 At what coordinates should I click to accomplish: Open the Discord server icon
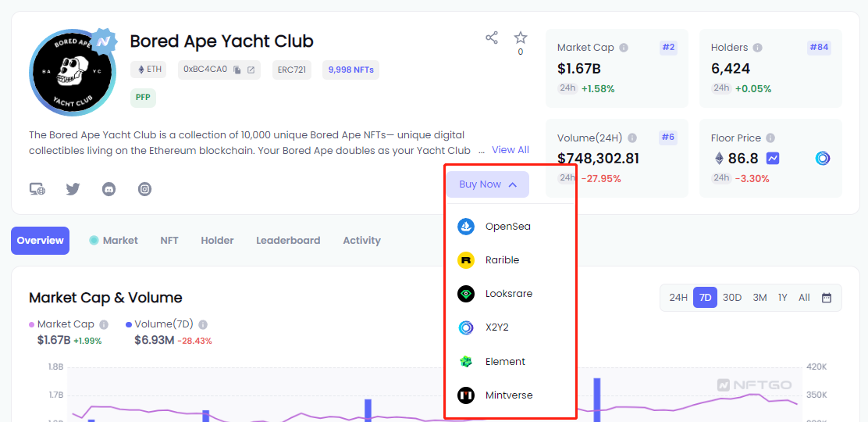109,189
